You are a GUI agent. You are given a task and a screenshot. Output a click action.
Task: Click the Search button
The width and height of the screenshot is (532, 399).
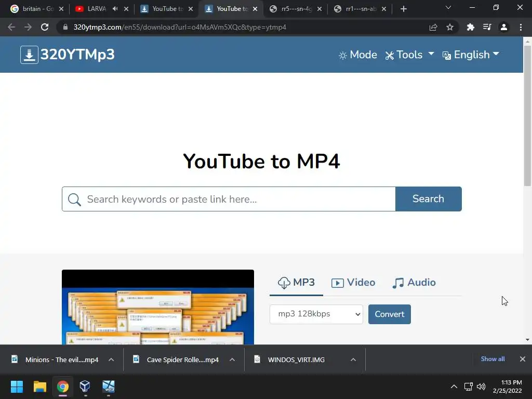point(428,199)
